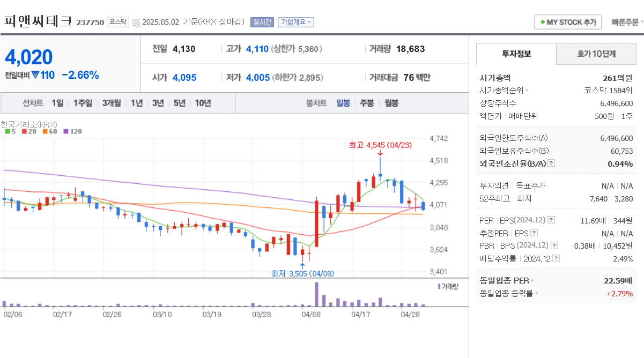Switch to the 호가 10단계 tab
Viewport: 644px width, 358px height.
coord(596,54)
